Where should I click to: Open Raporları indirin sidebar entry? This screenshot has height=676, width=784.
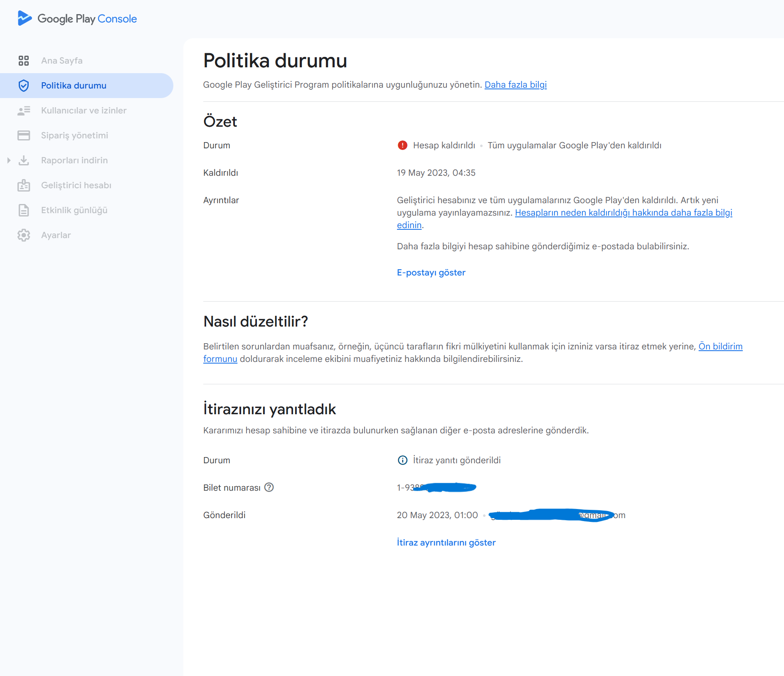click(86, 160)
